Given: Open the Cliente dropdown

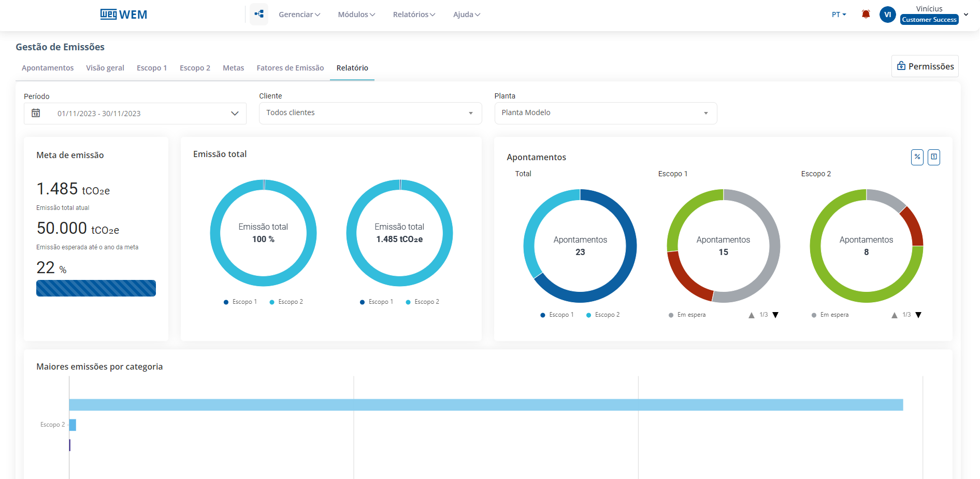Looking at the screenshot, I should (x=370, y=113).
